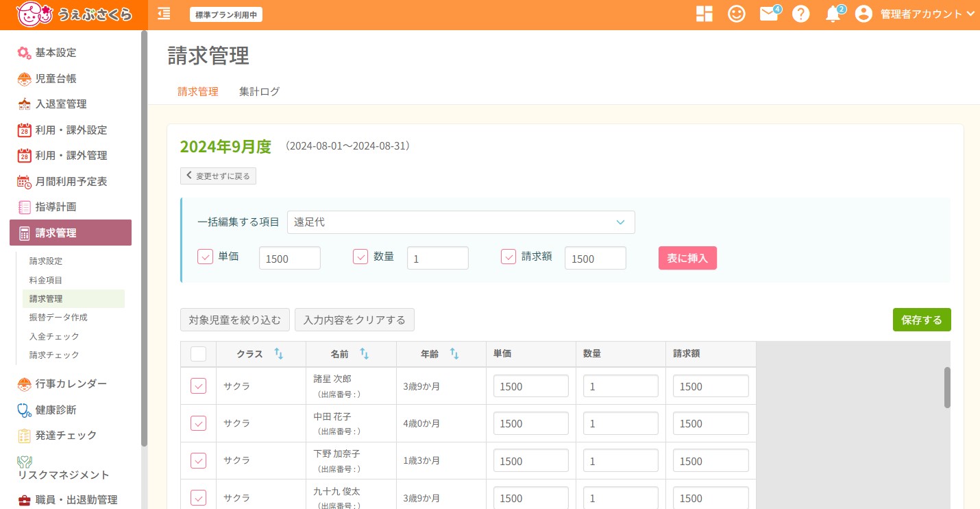The image size is (980, 509).
Task: Focus 単価 field for 中田 花子
Action: pos(531,423)
